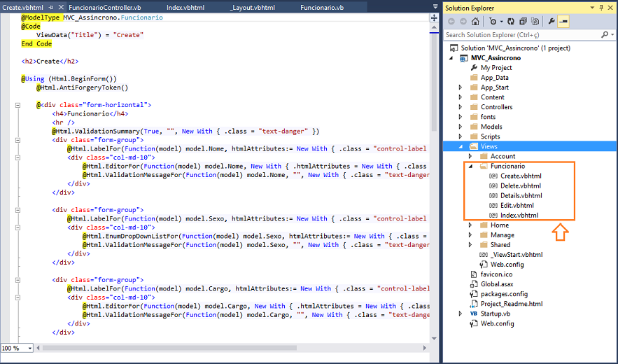This screenshot has height=364, width=618.
Task: Collapse All in Solution Explorer
Action: (x=523, y=21)
